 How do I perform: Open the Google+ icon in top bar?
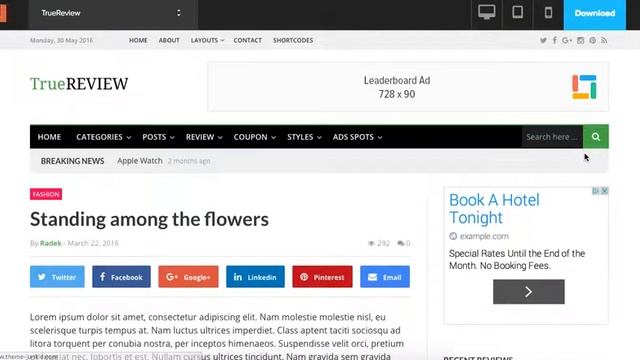point(567,40)
